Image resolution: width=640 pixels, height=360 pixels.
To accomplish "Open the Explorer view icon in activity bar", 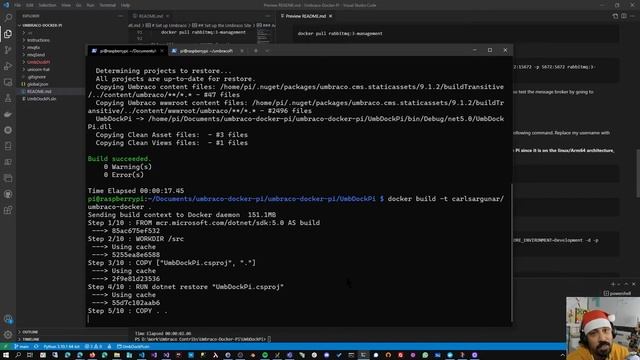I will pos(8,34).
